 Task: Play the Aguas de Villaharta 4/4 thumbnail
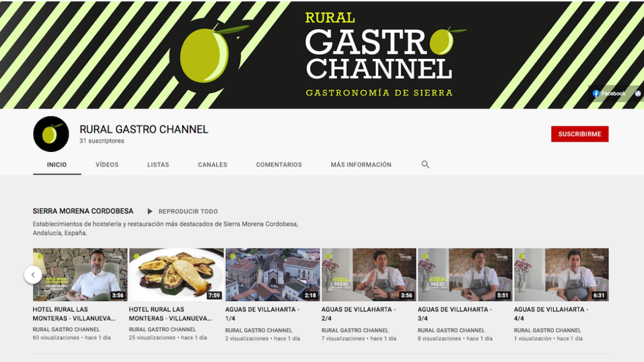pos(561,274)
